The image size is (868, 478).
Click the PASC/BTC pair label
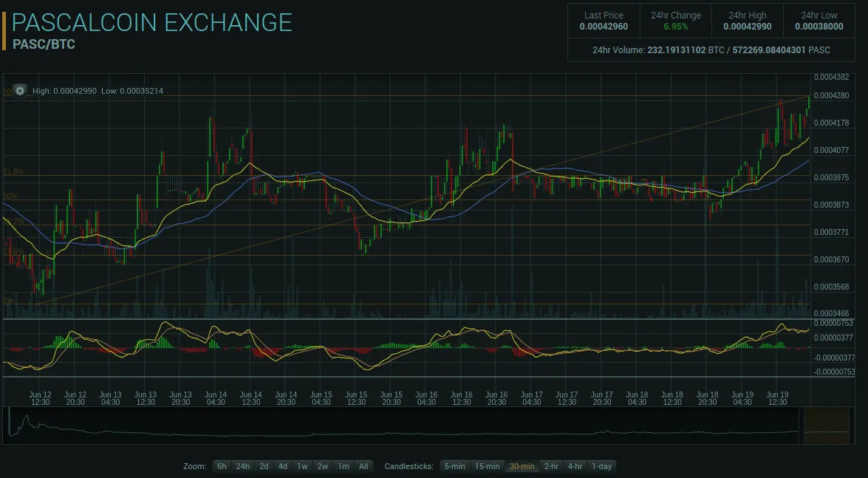[x=44, y=44]
